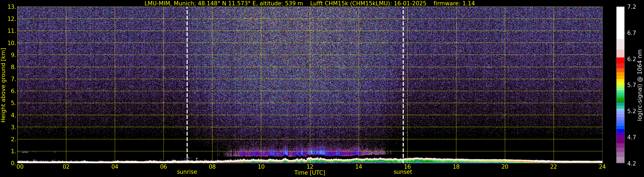Click the time axis tick label 04
The height and width of the screenshot is (177, 644).
[x=115, y=167]
